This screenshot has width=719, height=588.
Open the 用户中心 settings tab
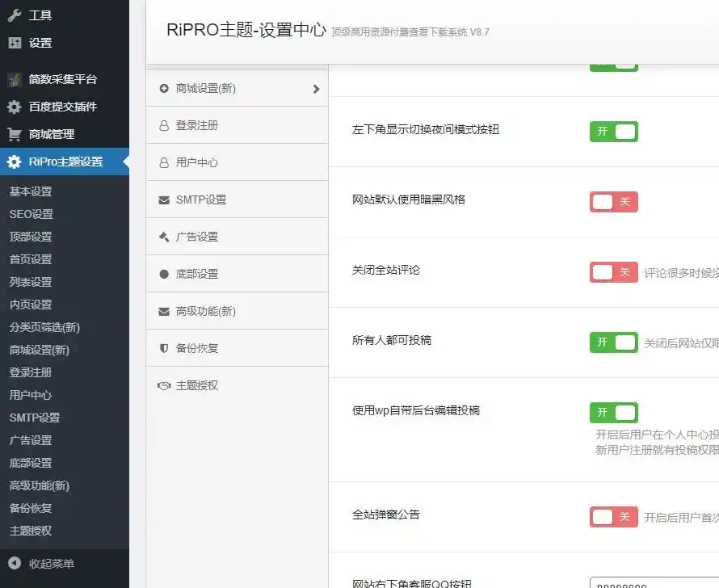pyautogui.click(x=197, y=162)
